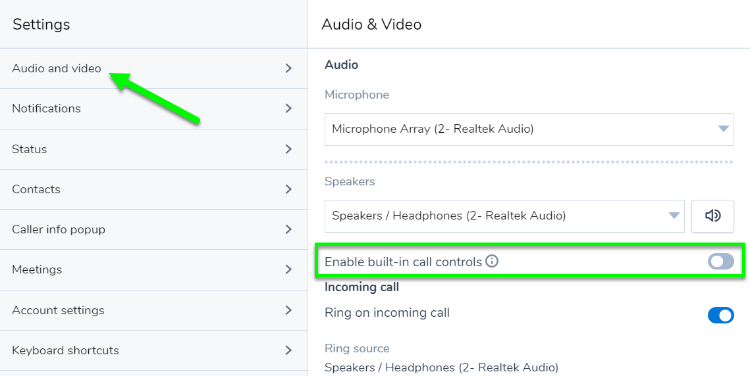Click Ring source Speakers / Headphones text
750x376 pixels.
[441, 367]
